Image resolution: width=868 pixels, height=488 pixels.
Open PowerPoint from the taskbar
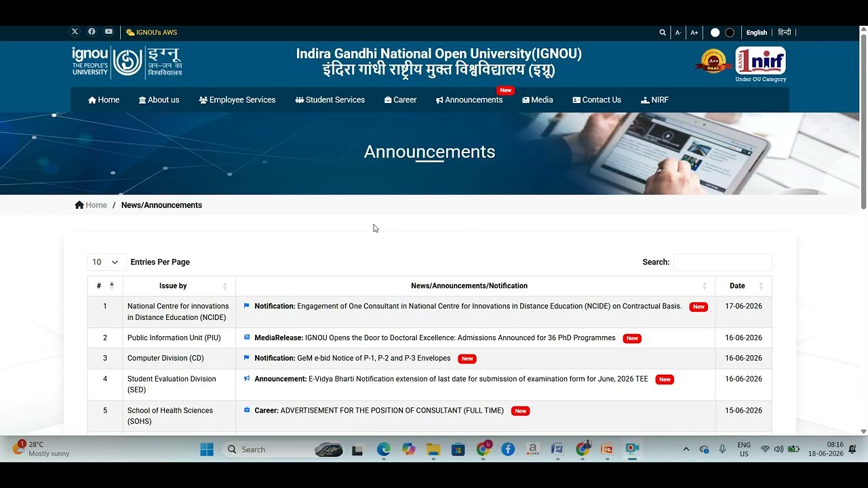tap(607, 449)
